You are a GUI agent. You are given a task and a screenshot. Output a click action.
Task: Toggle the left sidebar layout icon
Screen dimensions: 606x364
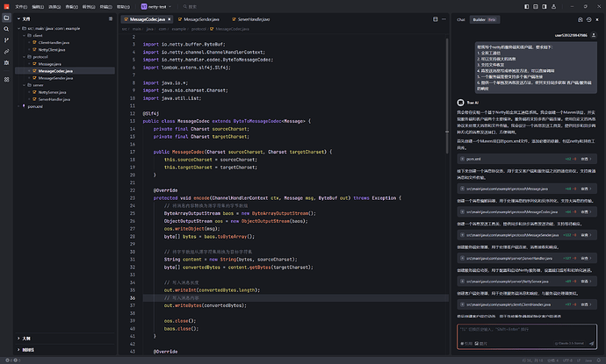tap(526, 6)
